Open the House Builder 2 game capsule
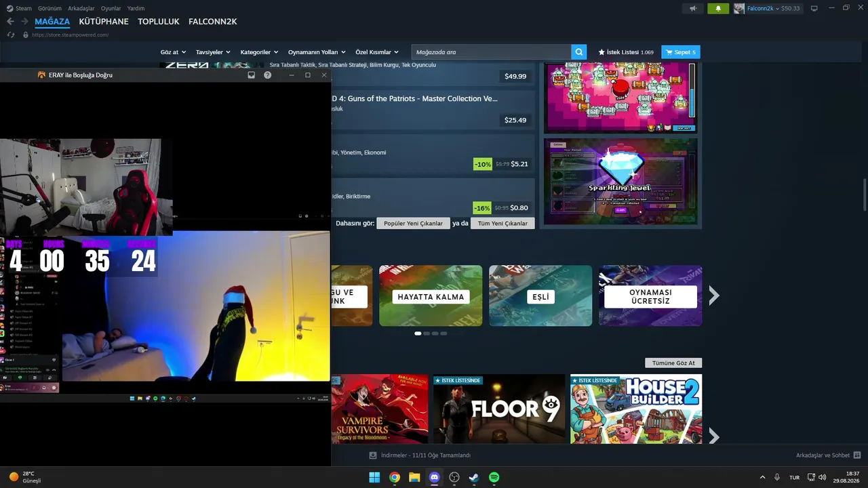Viewport: 868px width, 488px height. click(x=636, y=409)
